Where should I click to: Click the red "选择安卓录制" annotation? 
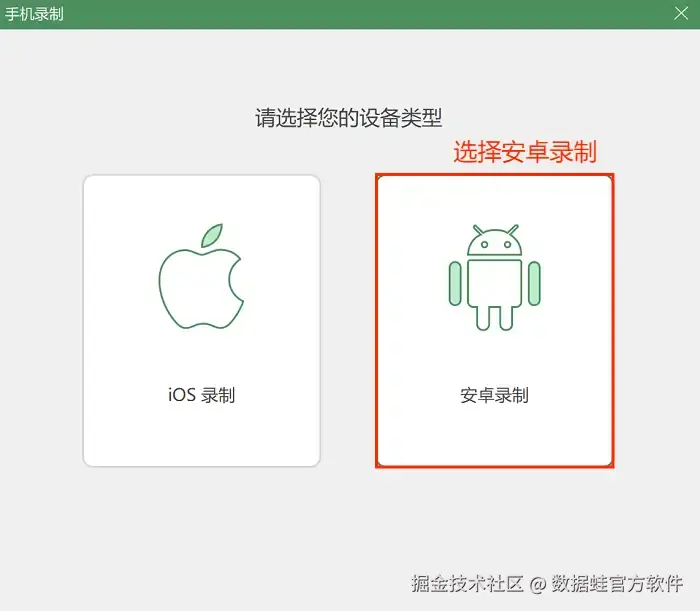(525, 152)
